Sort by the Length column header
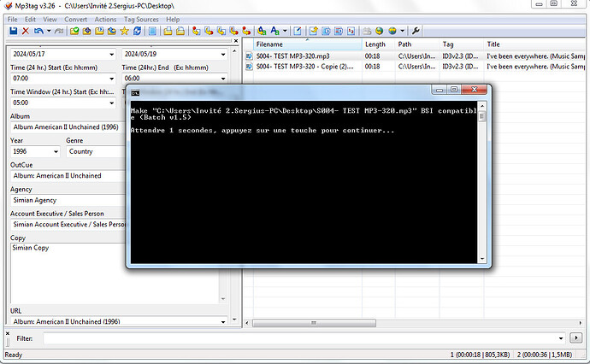590x364 pixels. [379, 44]
